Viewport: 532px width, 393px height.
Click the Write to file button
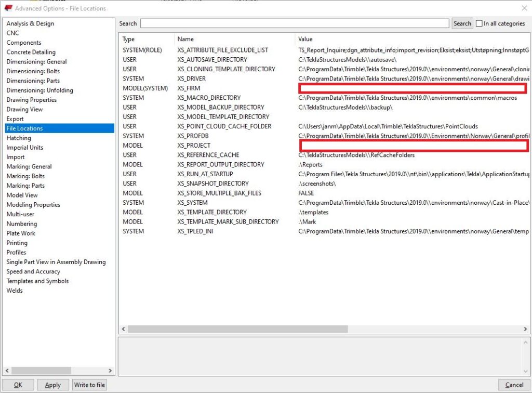click(89, 385)
